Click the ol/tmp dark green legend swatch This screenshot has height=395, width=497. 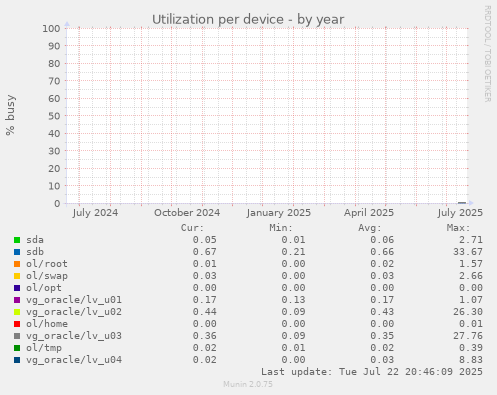pyautogui.click(x=17, y=348)
